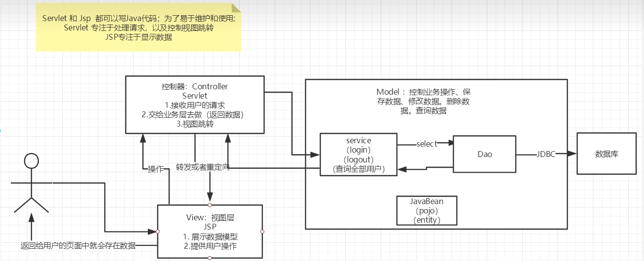644x261 pixels.
Task: Click the 转发或者重定向 connector label
Action: point(202,167)
